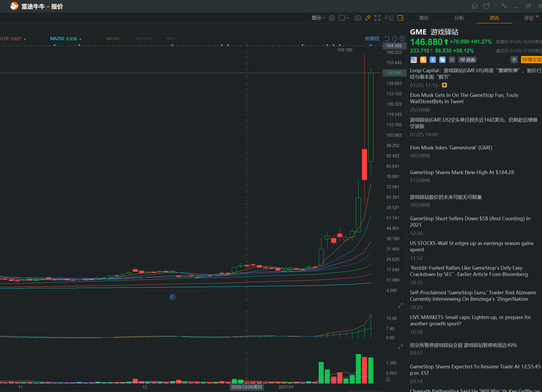This screenshot has height=392, width=542.
Task: Click the 快捷交易 quick trade button
Action: [531, 60]
